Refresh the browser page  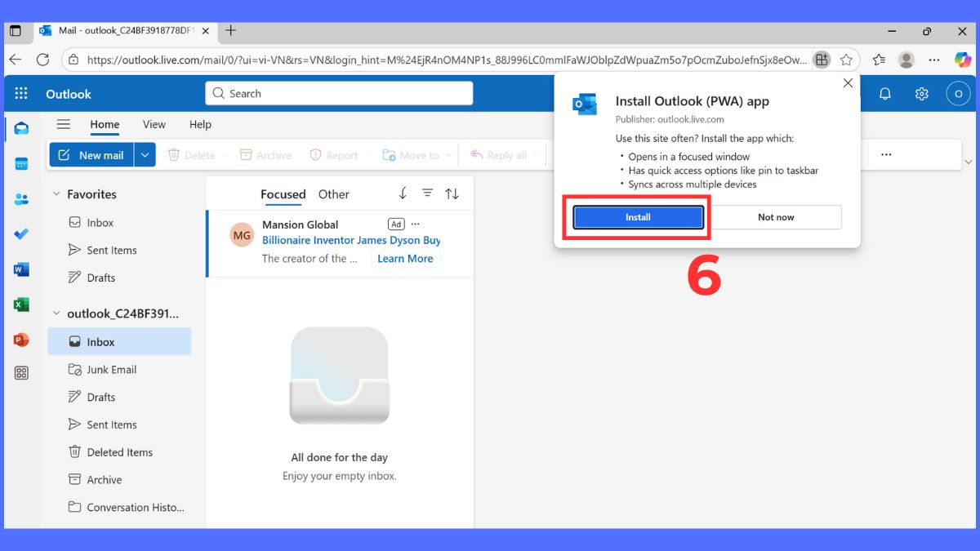(42, 60)
